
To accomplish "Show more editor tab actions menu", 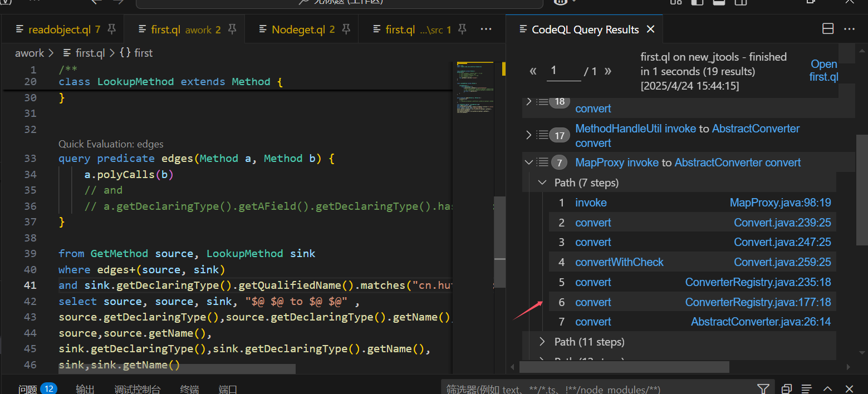I will (x=486, y=29).
